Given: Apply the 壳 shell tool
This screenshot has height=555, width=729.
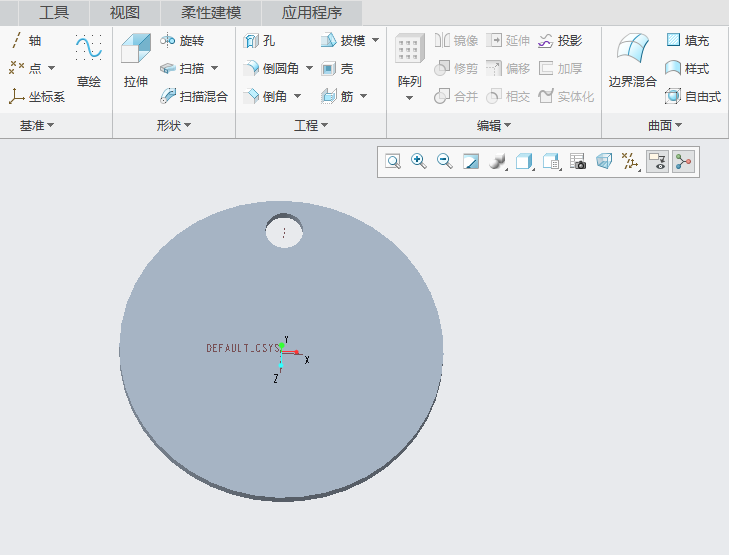Looking at the screenshot, I should 338,69.
